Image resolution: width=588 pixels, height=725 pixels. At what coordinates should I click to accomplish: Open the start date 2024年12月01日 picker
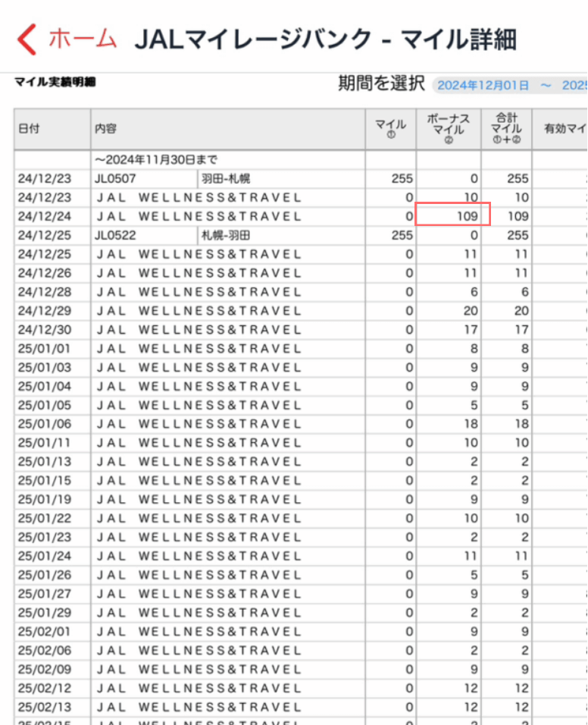click(483, 86)
